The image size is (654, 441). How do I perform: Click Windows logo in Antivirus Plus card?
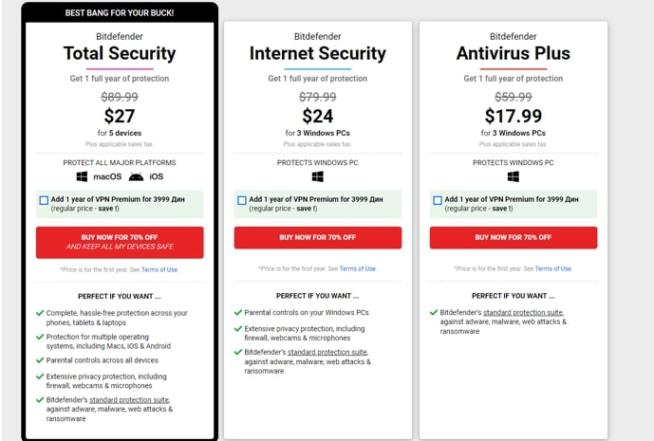tap(513, 177)
